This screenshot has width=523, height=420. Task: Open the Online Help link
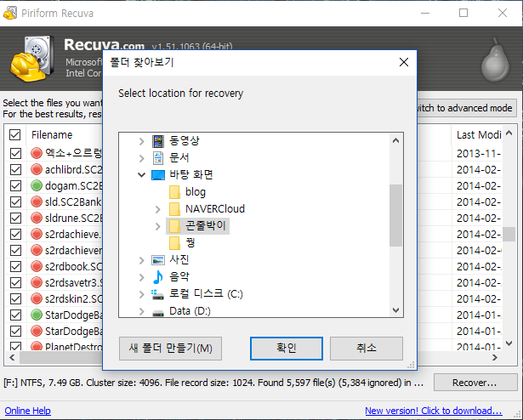28,411
